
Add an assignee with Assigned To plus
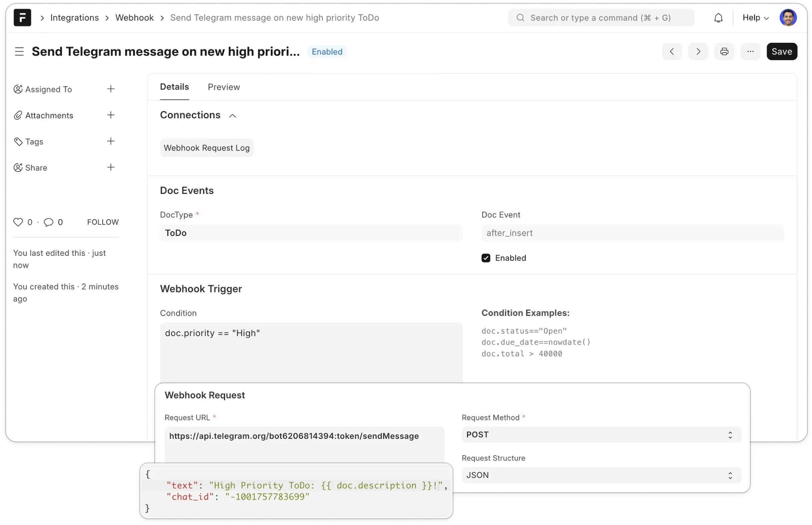click(110, 89)
